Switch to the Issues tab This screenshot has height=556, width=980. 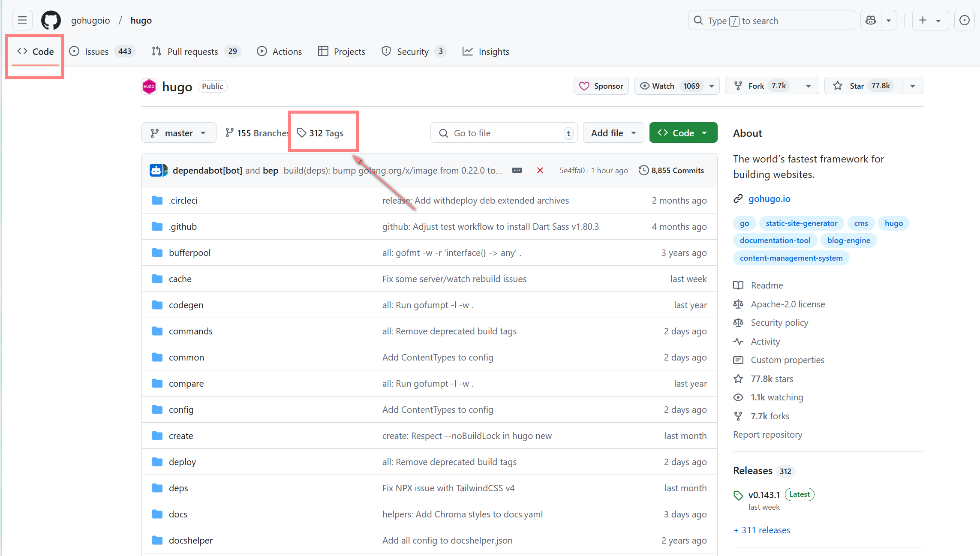102,51
